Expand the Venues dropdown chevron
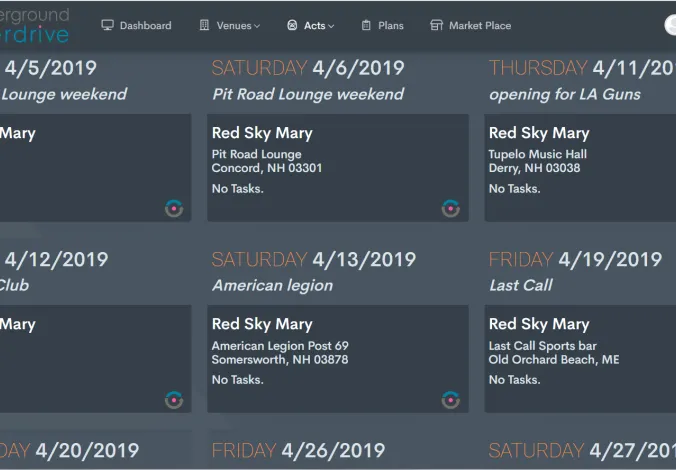Image resolution: width=676 pixels, height=470 pixels. [x=257, y=26]
